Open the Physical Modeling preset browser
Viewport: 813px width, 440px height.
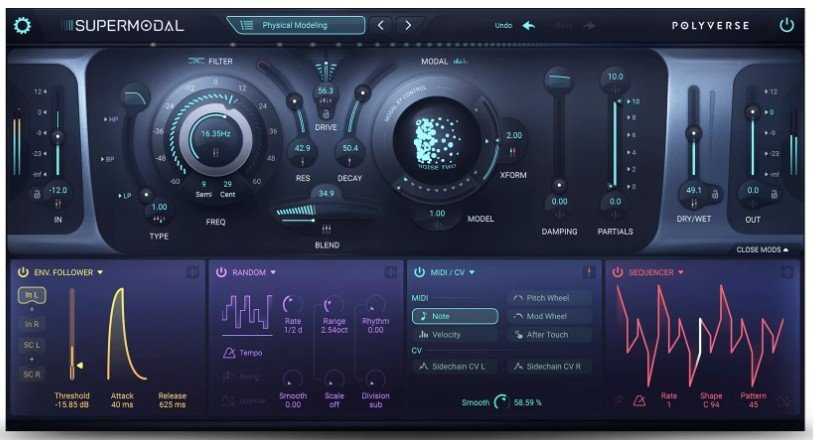296,25
